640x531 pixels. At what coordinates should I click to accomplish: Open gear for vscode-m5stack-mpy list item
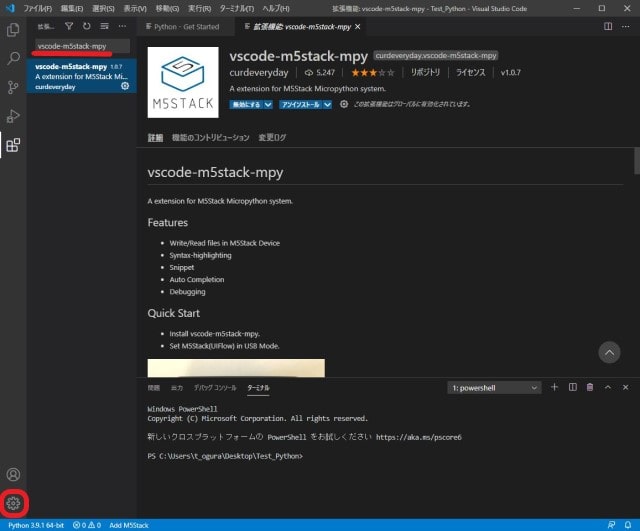(125, 86)
